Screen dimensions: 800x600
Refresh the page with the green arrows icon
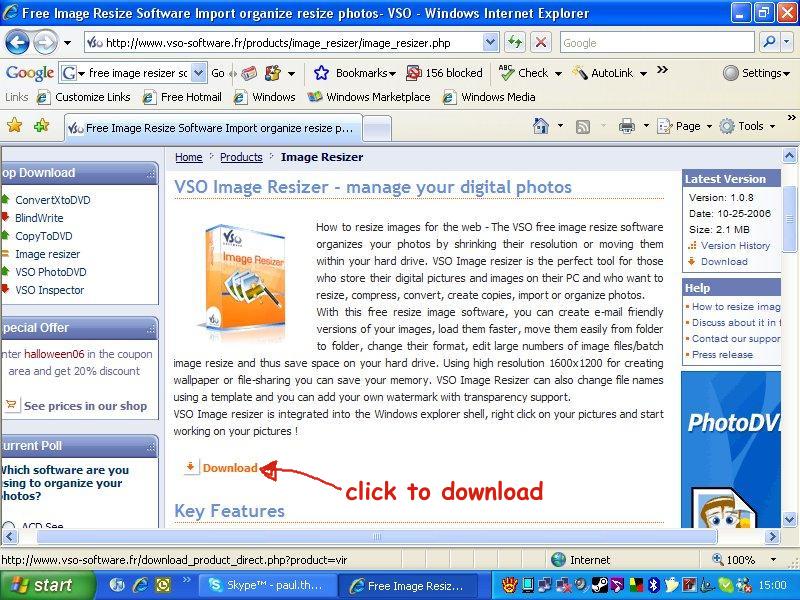[515, 43]
